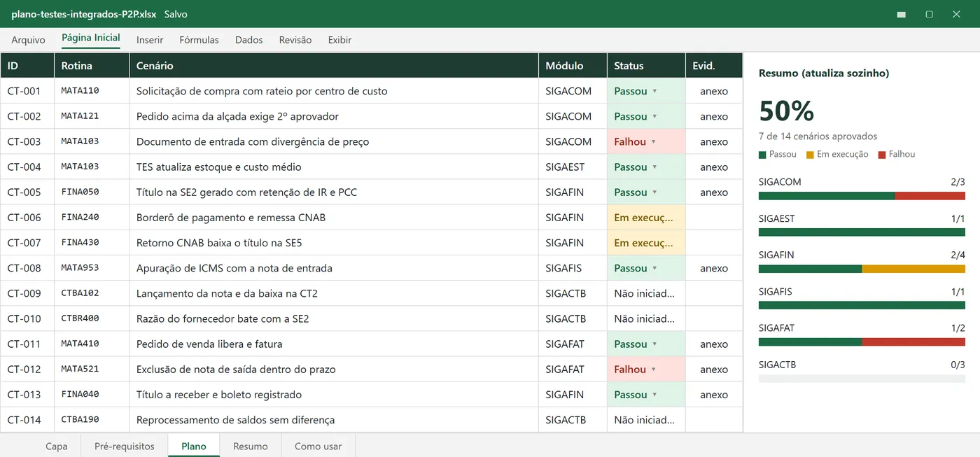Click the Cenário column header
This screenshot has height=457, width=980.
pos(334,65)
